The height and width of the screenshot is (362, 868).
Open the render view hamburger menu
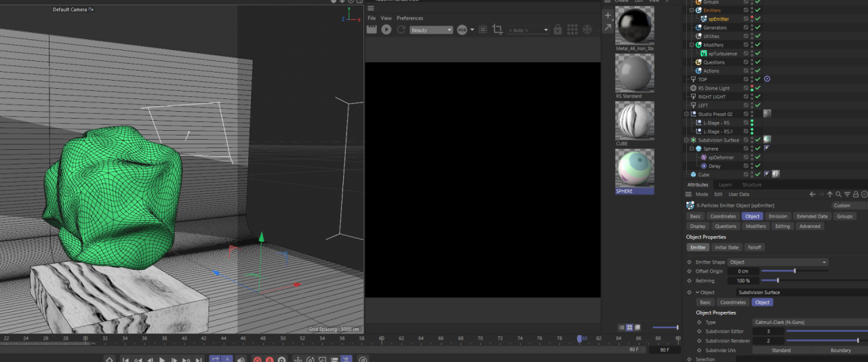point(371,8)
